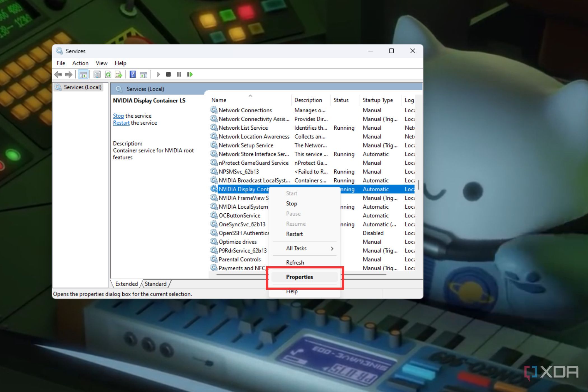Click the Restart service link
The image size is (588, 392).
[121, 123]
